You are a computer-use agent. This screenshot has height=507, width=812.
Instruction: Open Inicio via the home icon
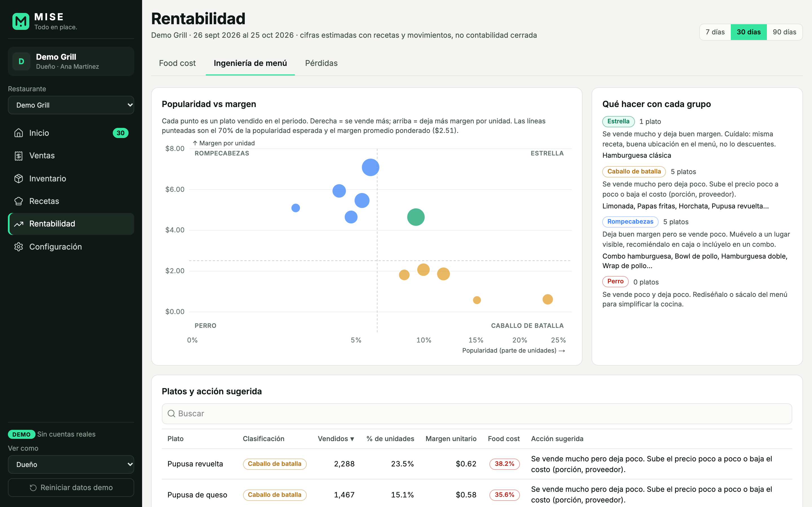[x=19, y=133]
